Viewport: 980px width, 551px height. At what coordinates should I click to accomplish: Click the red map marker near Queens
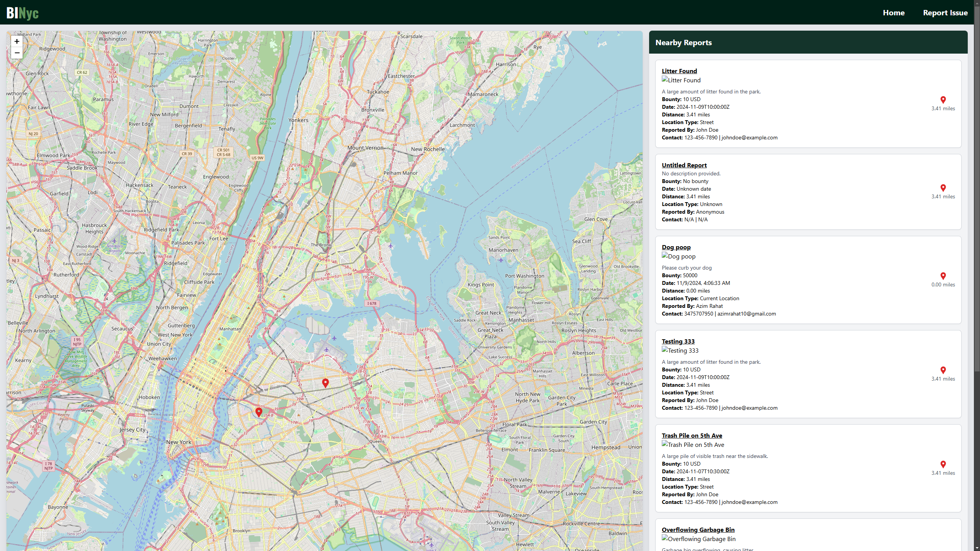pyautogui.click(x=325, y=382)
